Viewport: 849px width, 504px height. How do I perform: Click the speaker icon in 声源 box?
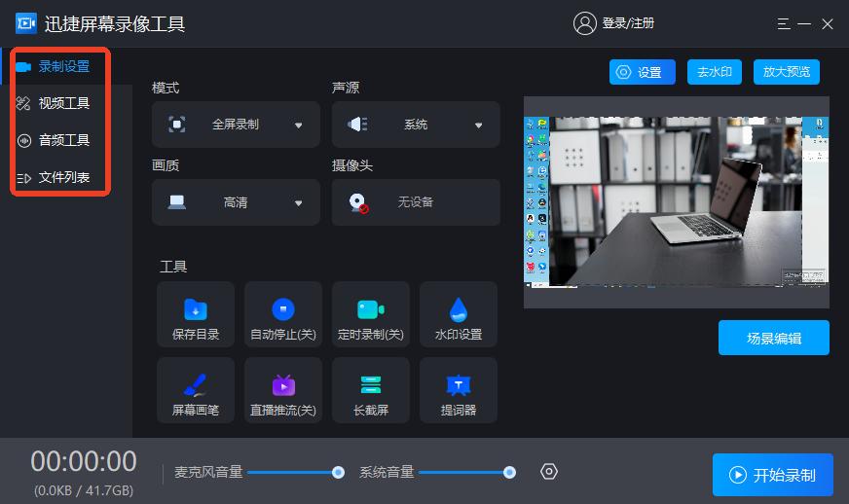[357, 125]
